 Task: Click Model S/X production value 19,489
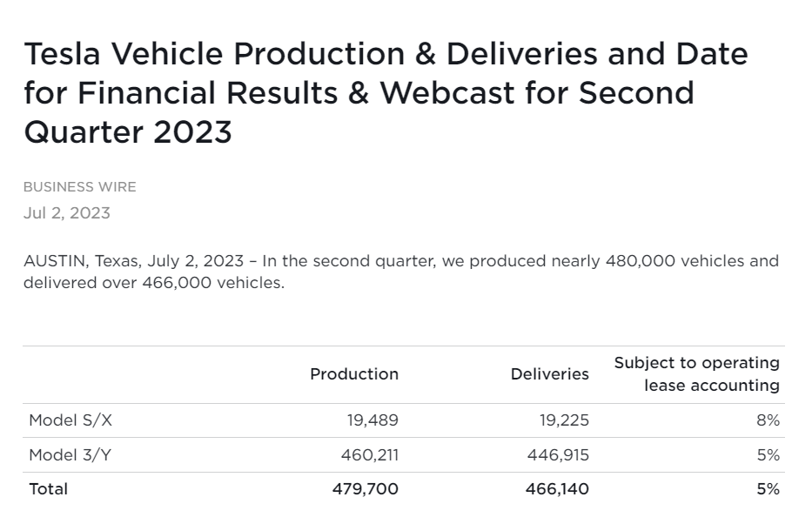tap(372, 420)
